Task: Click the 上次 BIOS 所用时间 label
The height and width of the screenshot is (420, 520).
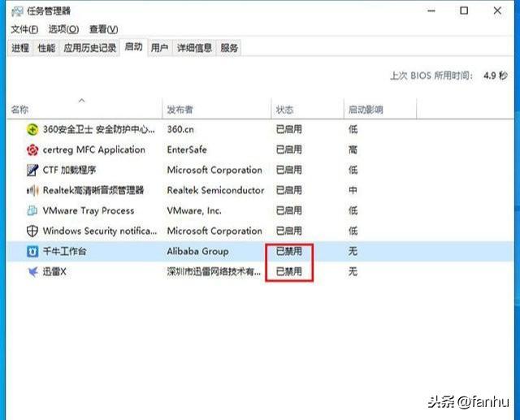Action: [431, 76]
